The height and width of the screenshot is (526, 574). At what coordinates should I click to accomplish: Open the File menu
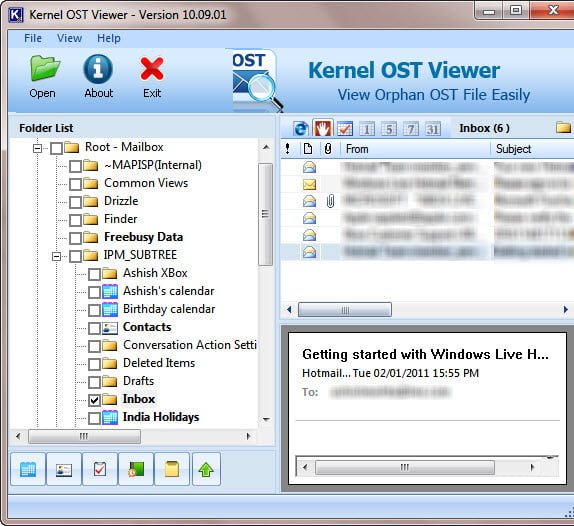(x=33, y=38)
